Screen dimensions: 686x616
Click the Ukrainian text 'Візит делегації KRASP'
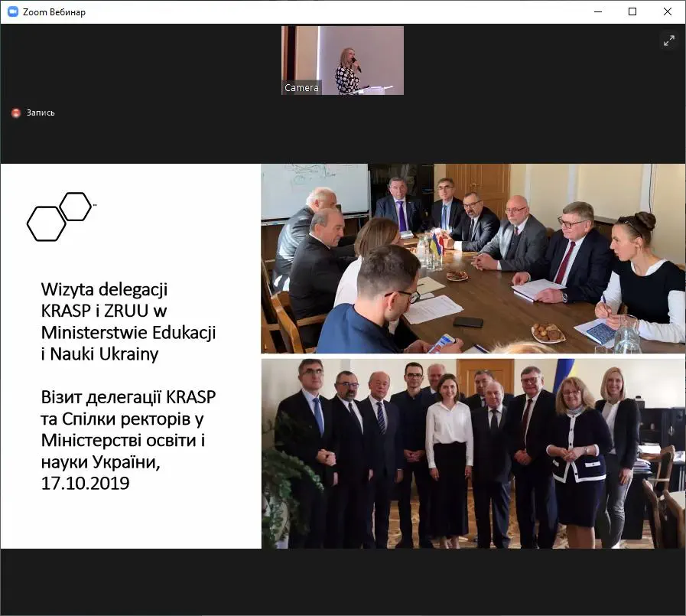click(128, 397)
